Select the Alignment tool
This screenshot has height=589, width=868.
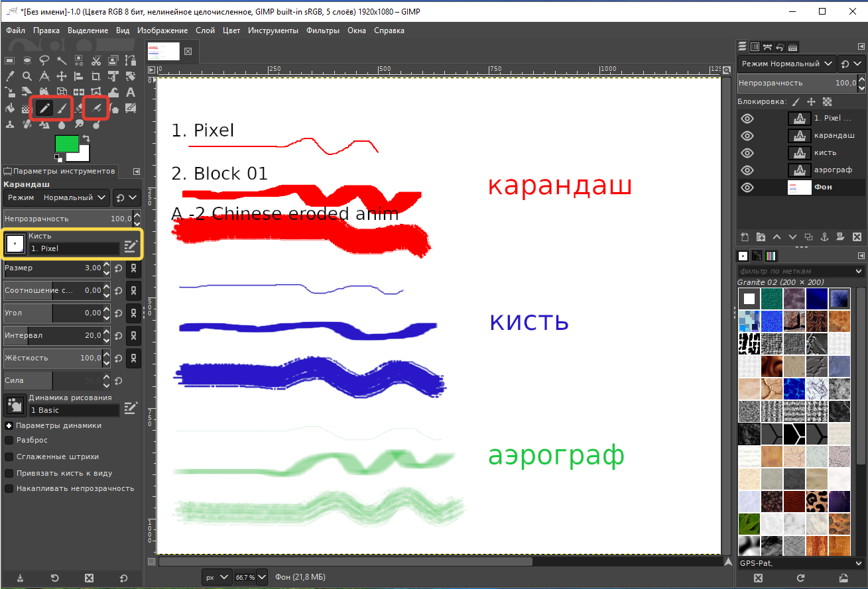pyautogui.click(x=79, y=76)
